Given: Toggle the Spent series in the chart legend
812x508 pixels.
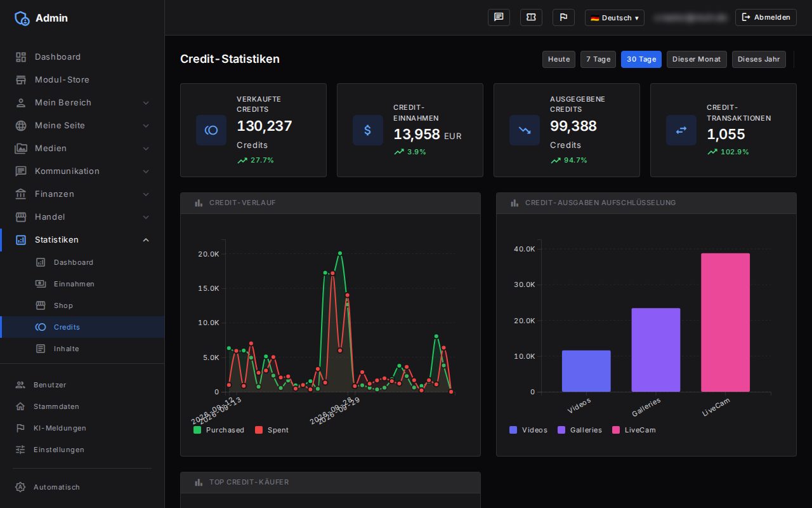Looking at the screenshot, I should pos(272,430).
